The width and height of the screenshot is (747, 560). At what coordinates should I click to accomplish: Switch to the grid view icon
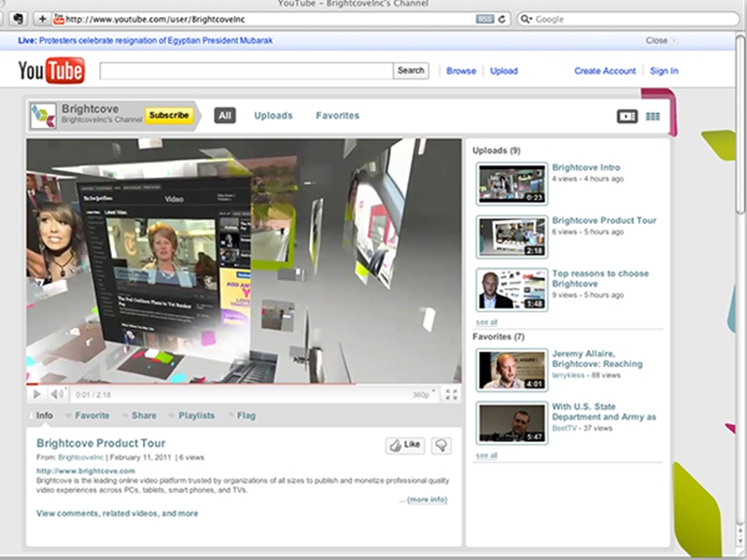click(653, 116)
